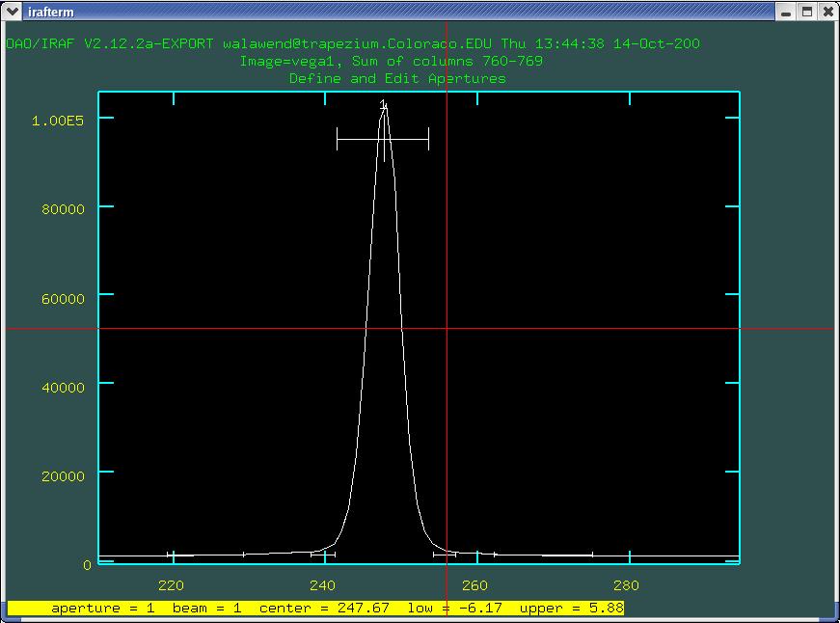Click the 'Image=vega1, Sum of columns 760-769' line
The height and width of the screenshot is (623, 840).
point(392,61)
